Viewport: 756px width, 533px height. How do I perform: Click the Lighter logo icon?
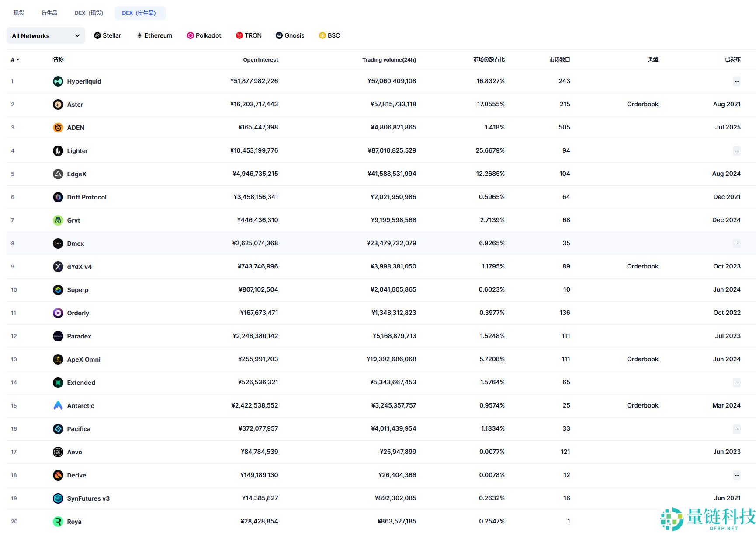point(58,151)
